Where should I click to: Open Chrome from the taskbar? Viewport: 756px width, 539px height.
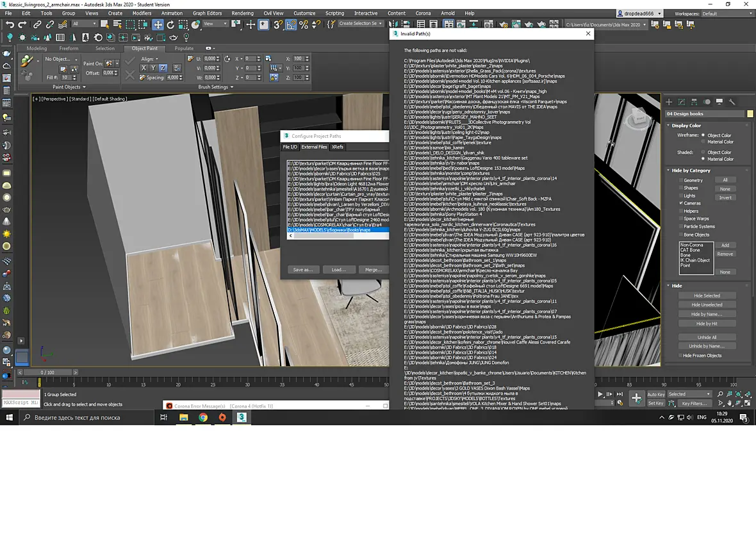(x=203, y=417)
